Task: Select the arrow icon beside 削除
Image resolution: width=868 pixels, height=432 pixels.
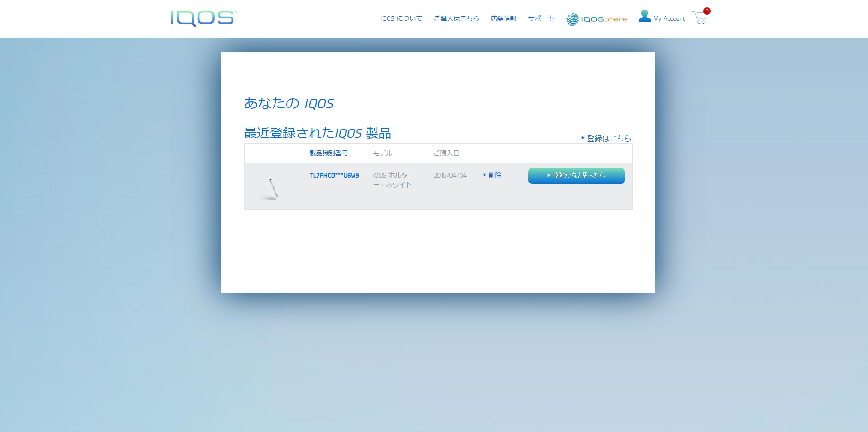Action: (484, 175)
